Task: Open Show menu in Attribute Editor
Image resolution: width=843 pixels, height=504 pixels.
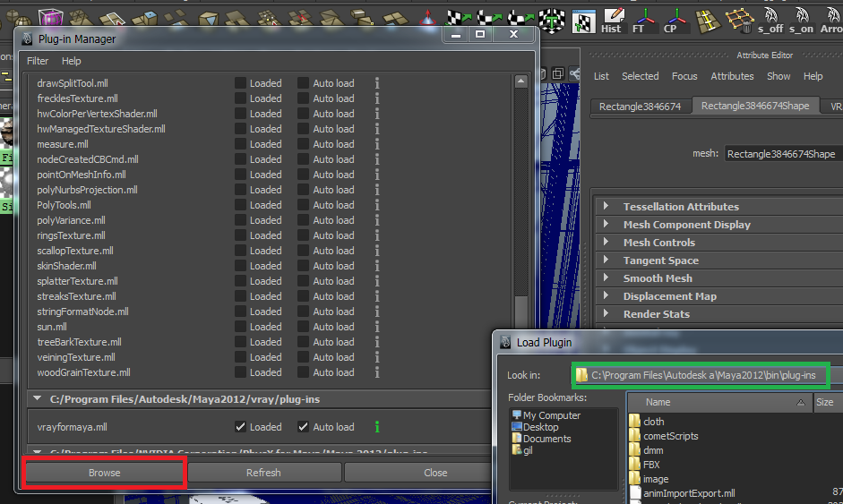Action: pos(778,76)
